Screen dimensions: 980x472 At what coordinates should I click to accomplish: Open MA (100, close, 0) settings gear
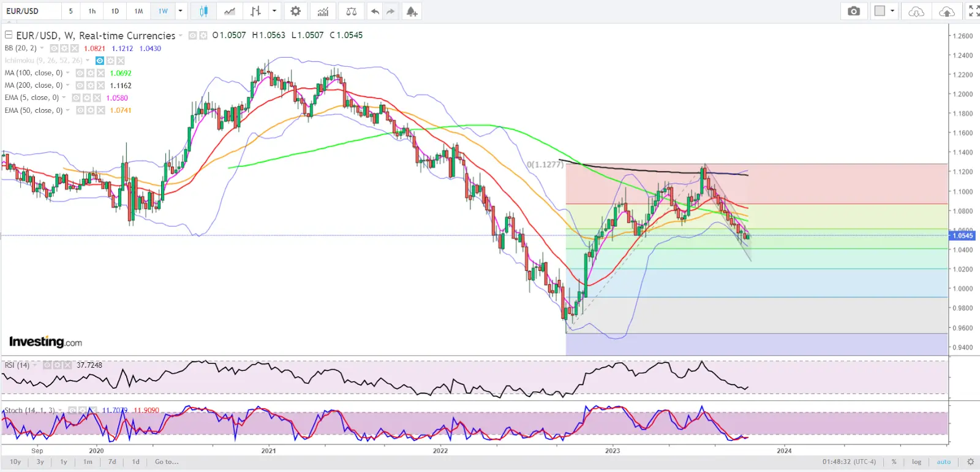click(90, 73)
